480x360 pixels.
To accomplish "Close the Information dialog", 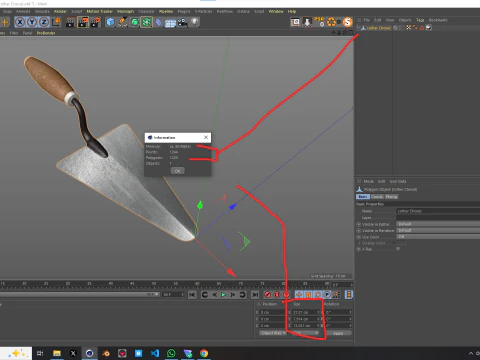I will click(206, 137).
